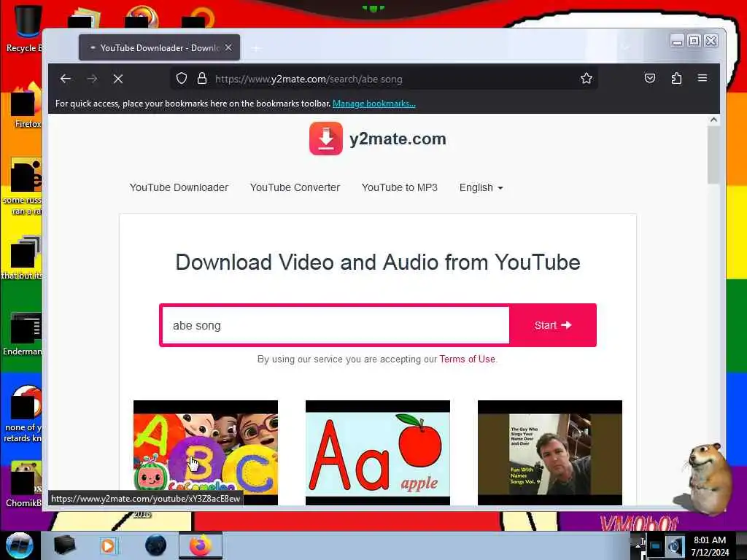Open the Aa apple video thumbnail
The height and width of the screenshot is (560, 747).
(x=378, y=452)
